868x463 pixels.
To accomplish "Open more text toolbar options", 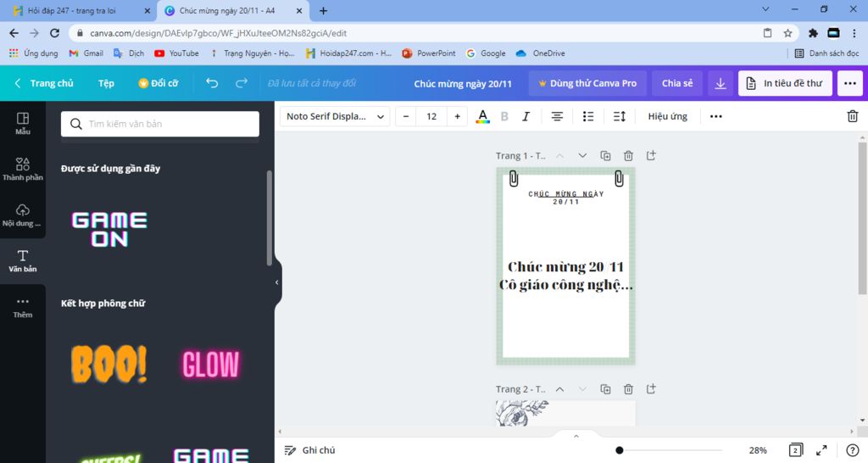I will [x=715, y=116].
